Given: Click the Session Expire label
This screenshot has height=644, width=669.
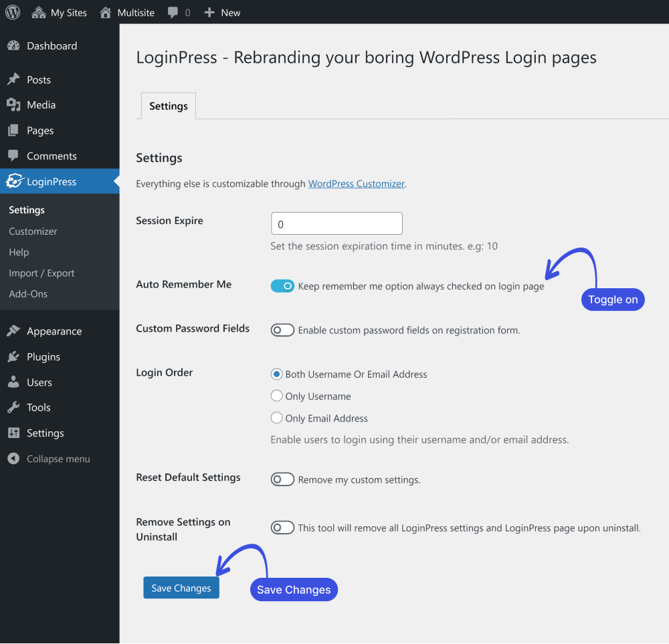Looking at the screenshot, I should pos(169,221).
